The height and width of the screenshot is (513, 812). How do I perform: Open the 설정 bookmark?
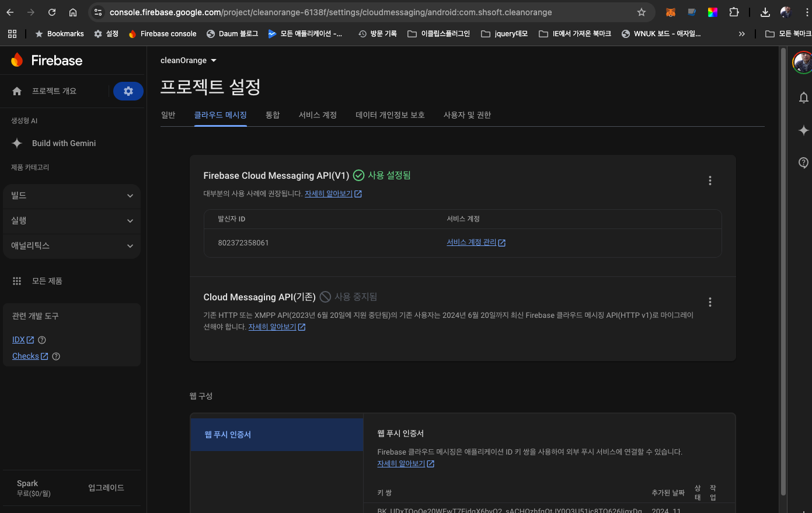pyautogui.click(x=106, y=34)
